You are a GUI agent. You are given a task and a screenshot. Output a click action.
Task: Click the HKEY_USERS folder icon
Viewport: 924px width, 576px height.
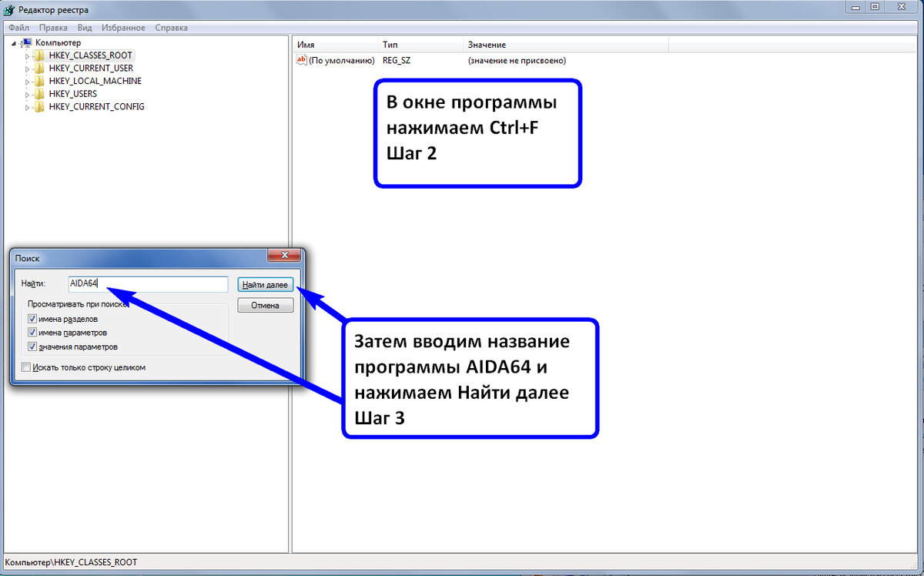click(x=40, y=94)
